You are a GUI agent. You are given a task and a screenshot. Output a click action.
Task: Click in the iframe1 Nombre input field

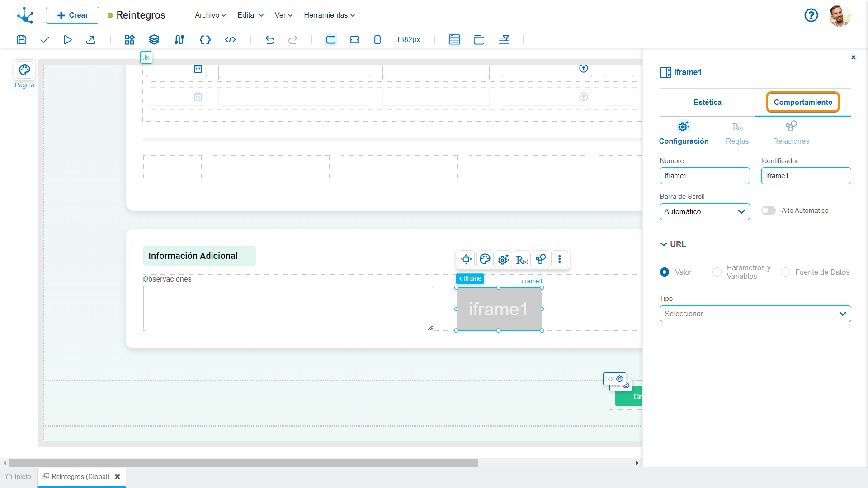[x=704, y=176]
